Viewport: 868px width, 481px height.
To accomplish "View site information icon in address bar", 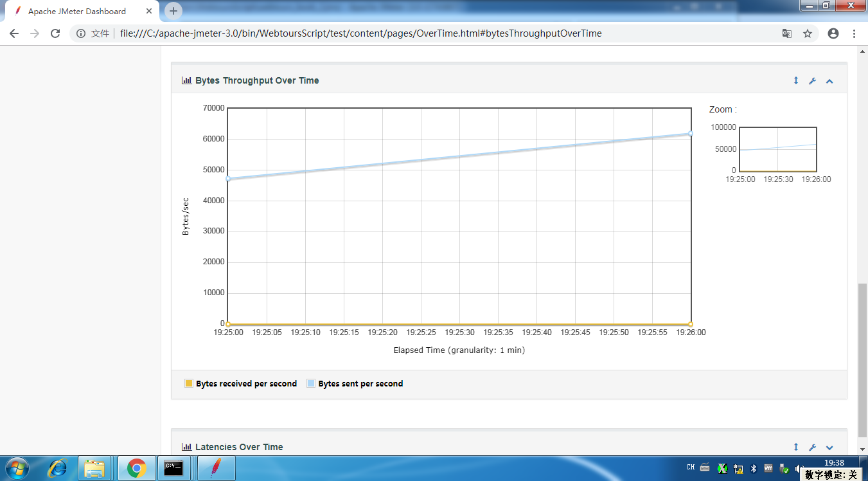I will click(x=81, y=33).
